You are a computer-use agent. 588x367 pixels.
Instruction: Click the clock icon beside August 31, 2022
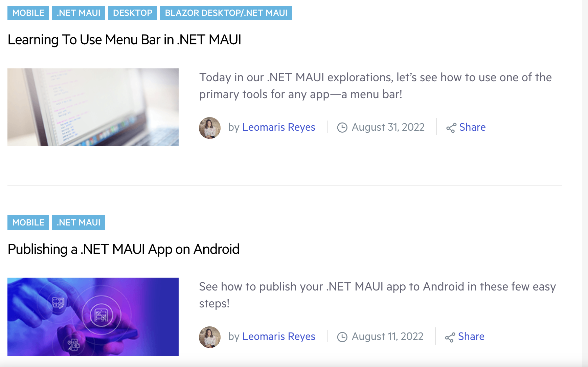[343, 128]
